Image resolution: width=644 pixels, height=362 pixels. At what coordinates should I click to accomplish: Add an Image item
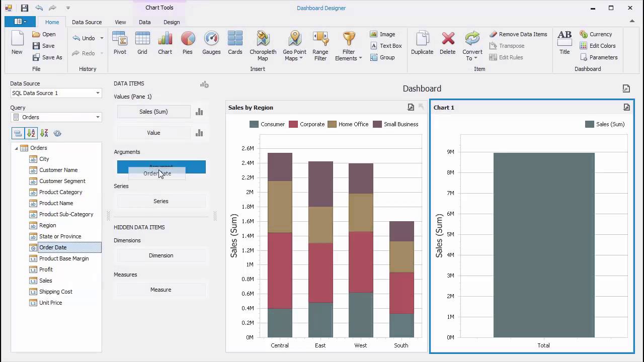[382, 34]
